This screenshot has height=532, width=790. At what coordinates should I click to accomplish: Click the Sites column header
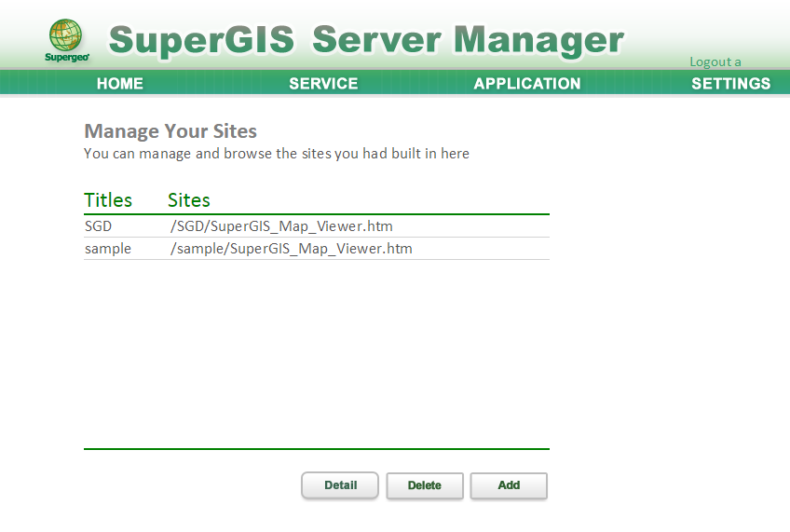coord(189,200)
